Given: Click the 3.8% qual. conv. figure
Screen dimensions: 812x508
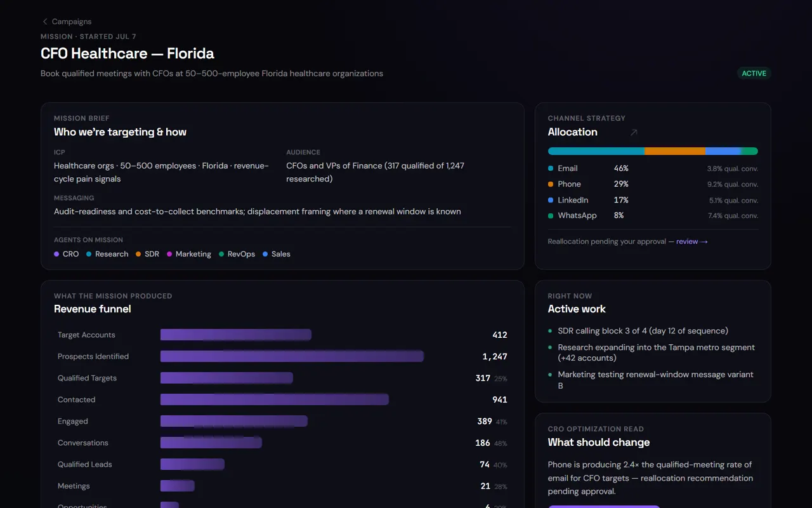Looking at the screenshot, I should [733, 169].
